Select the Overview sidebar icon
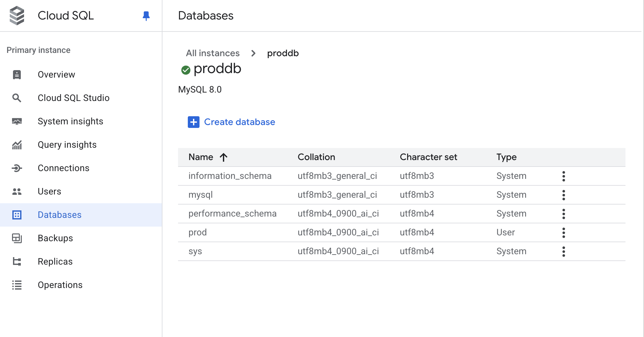644x337 pixels. click(x=17, y=74)
